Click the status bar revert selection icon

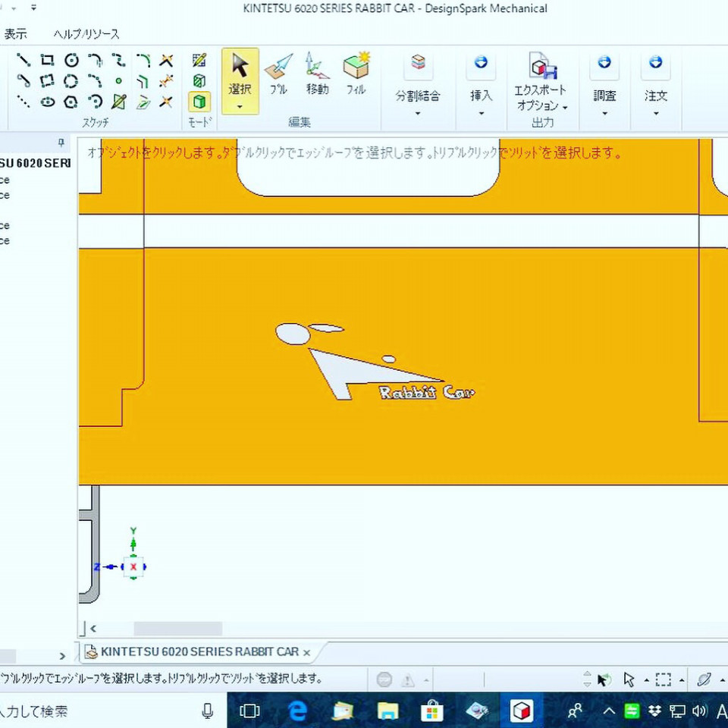[604, 680]
